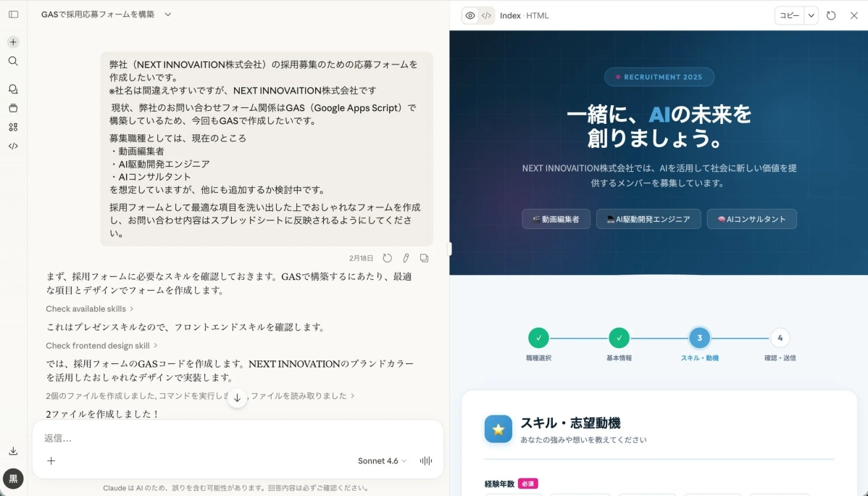Retry the message using the retry icon

(x=388, y=257)
